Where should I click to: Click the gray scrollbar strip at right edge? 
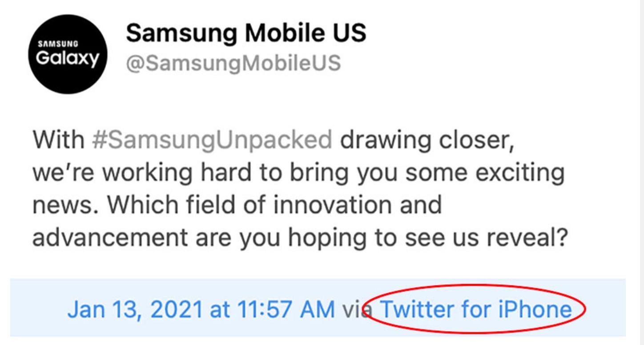click(x=641, y=172)
